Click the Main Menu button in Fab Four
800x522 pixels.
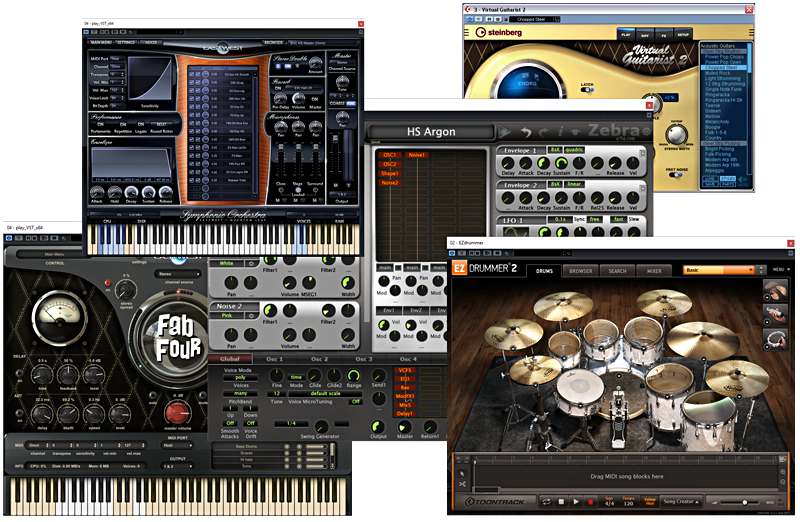coord(55,254)
